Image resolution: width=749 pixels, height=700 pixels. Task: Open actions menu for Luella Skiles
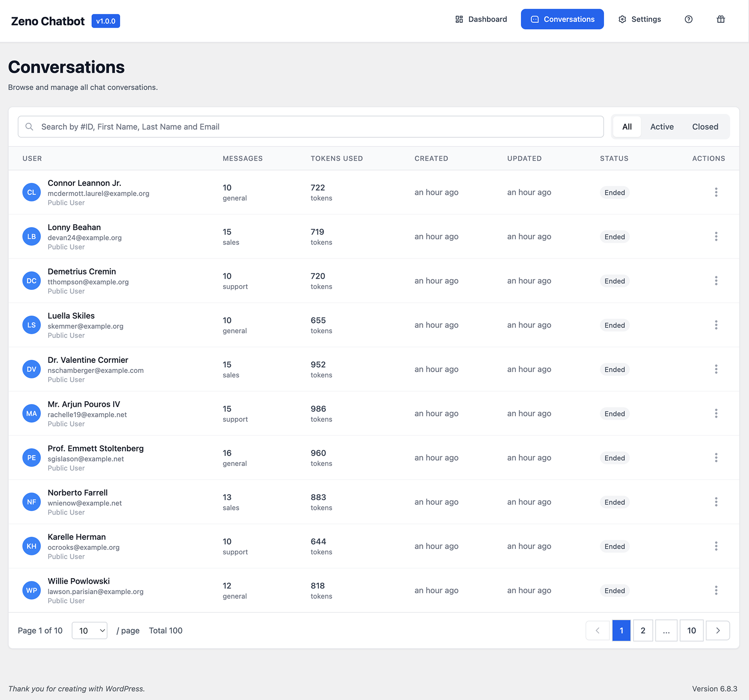pyautogui.click(x=716, y=325)
